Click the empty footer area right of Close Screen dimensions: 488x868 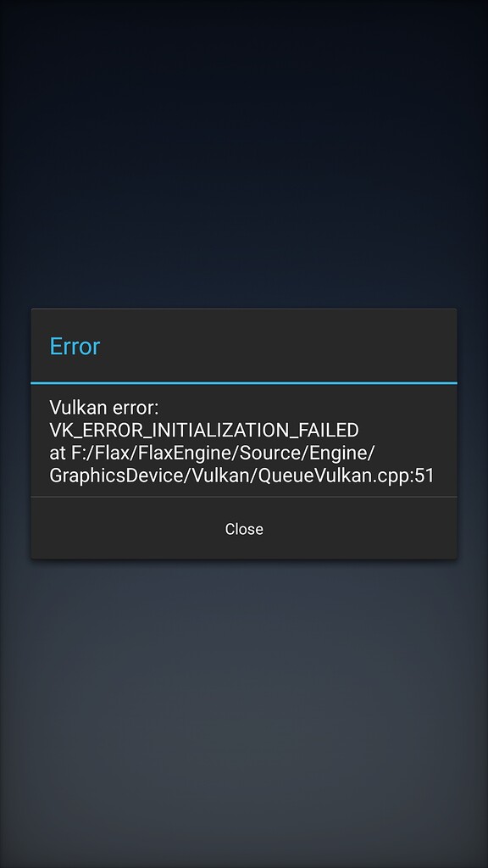point(361,529)
